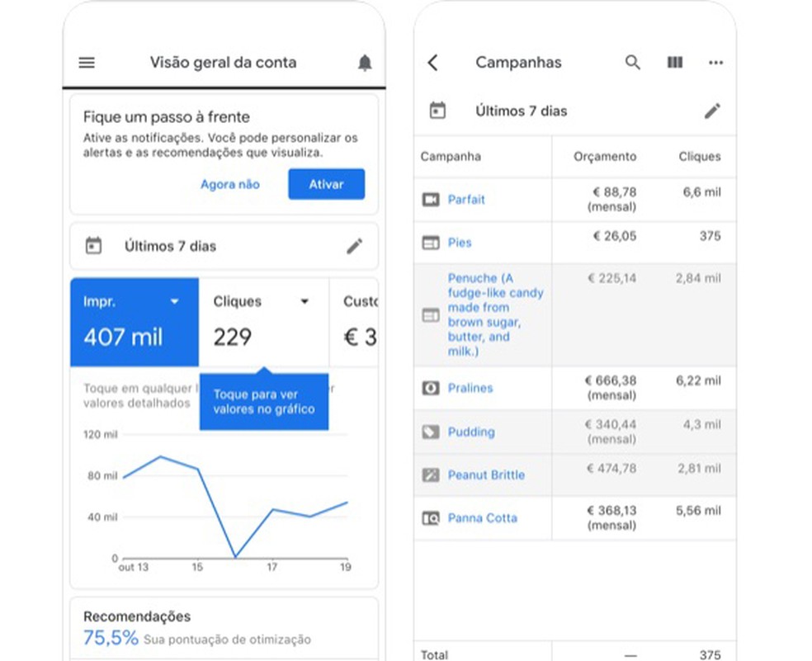The width and height of the screenshot is (812, 661).
Task: Open the Cliques metric dropdown
Action: point(304,300)
